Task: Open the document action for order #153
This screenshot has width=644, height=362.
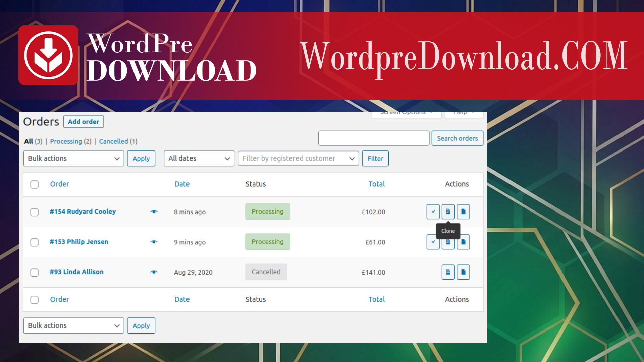Action: (463, 242)
